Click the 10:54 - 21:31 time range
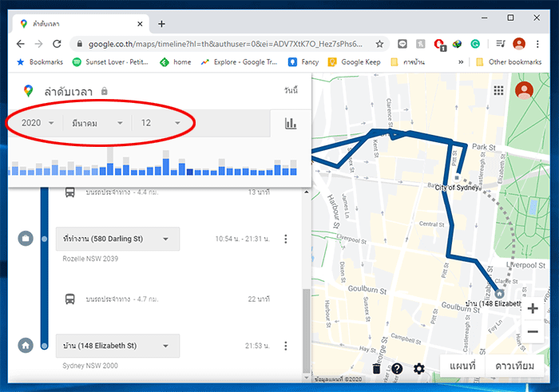The width and height of the screenshot is (559, 392). 243,239
